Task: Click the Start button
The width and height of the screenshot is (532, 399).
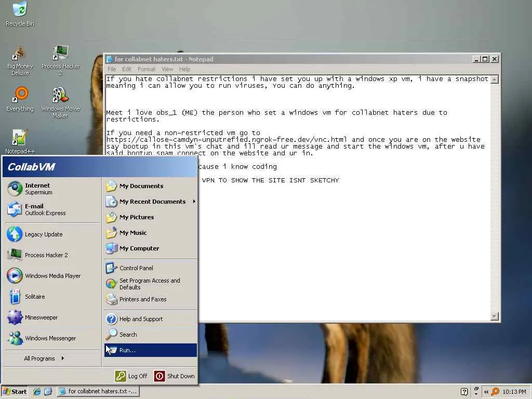Action: 15,391
